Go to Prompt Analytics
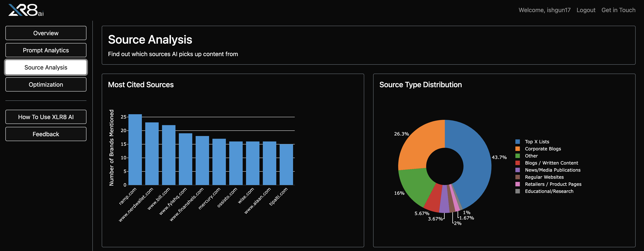Viewport: 644px width, 251px height. coord(46,50)
